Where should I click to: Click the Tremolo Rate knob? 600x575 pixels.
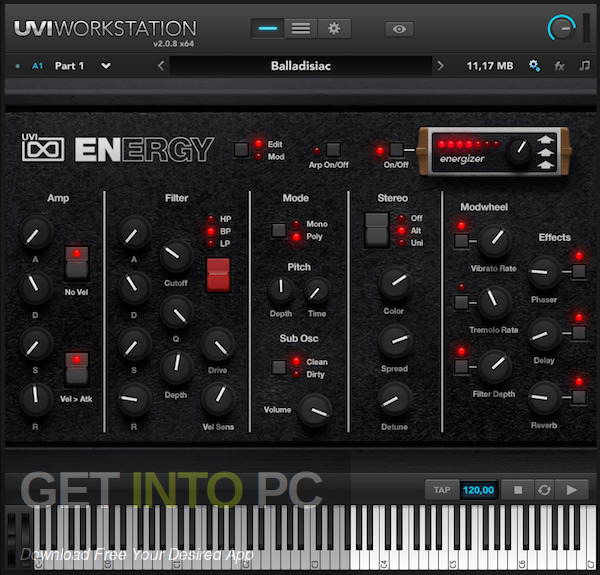pyautogui.click(x=495, y=302)
